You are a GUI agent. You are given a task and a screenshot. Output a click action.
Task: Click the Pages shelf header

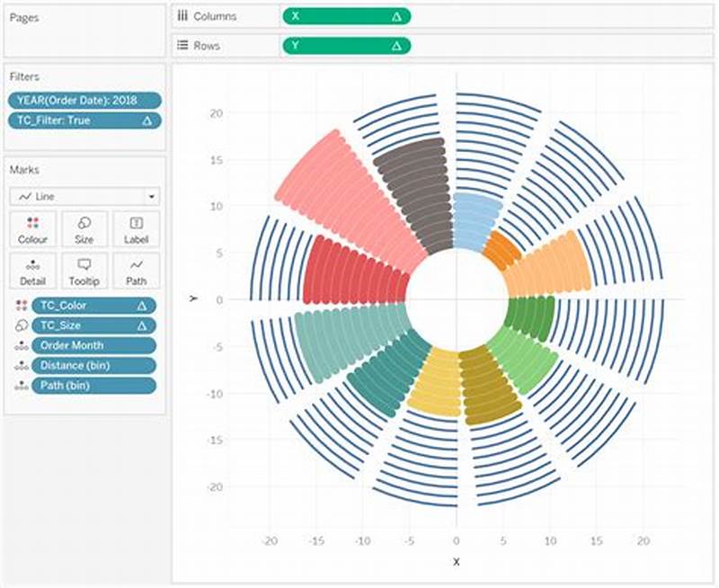click(x=23, y=16)
